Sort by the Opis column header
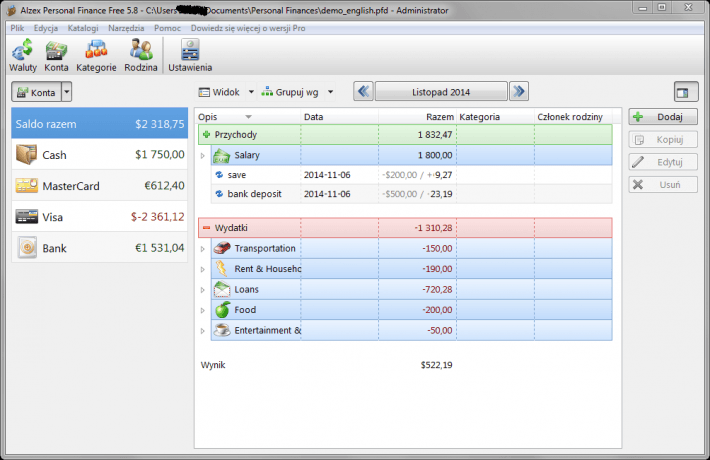The image size is (710, 460). coord(226,117)
